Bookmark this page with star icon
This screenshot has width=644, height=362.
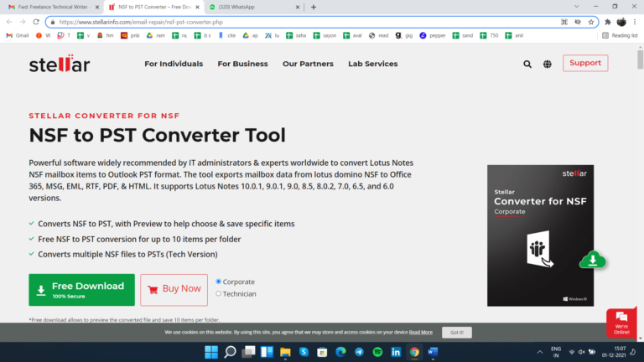click(591, 22)
